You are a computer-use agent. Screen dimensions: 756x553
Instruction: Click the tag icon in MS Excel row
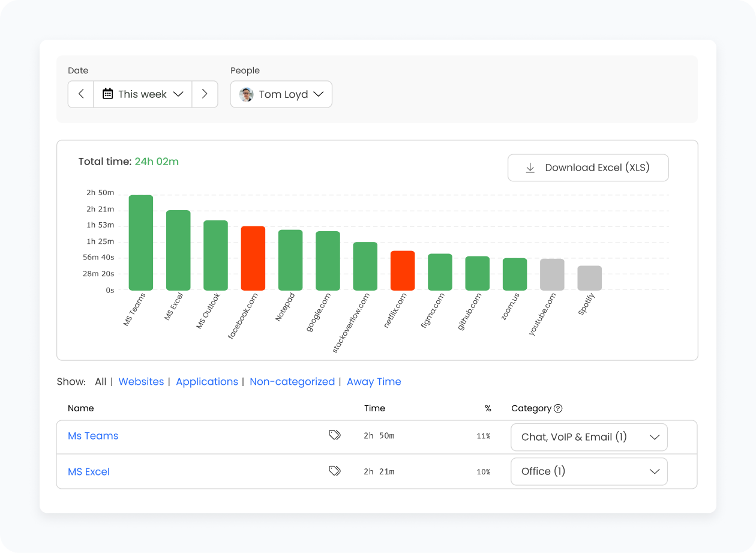click(335, 471)
